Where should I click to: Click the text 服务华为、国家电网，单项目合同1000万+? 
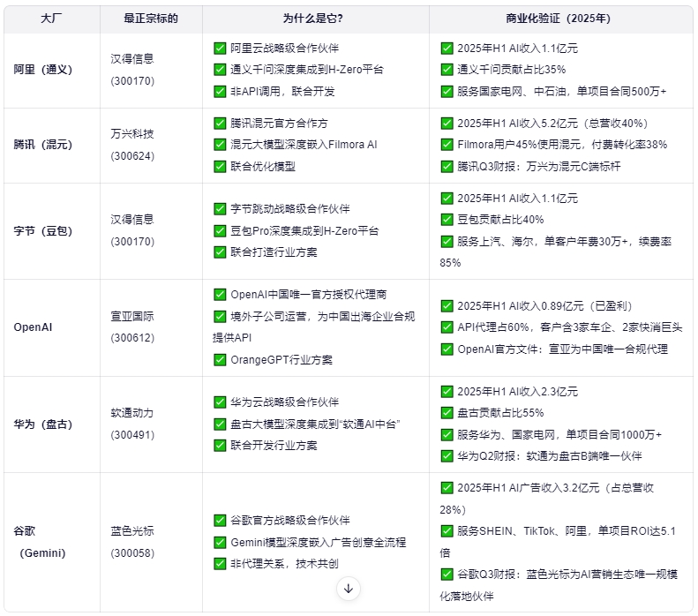pyautogui.click(x=559, y=434)
